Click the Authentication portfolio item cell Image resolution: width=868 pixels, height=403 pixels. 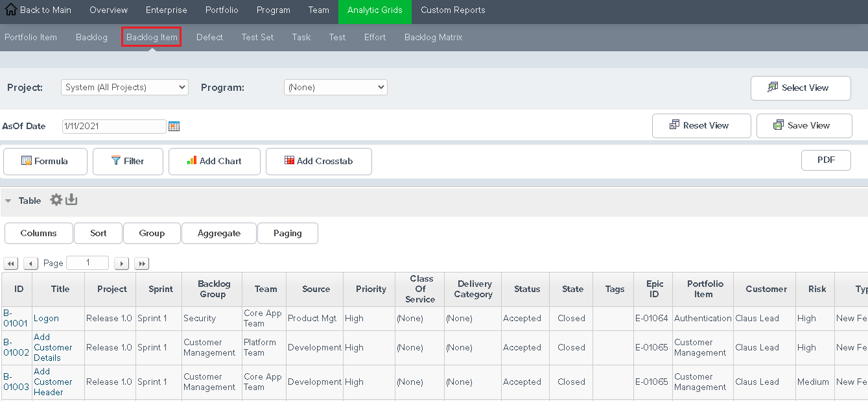(703, 319)
